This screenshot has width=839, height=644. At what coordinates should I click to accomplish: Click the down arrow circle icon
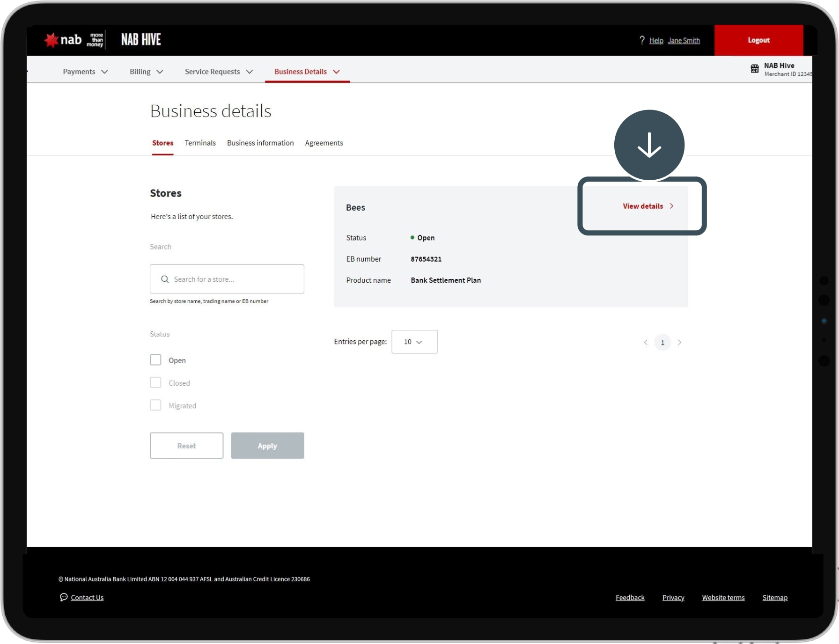(x=649, y=145)
